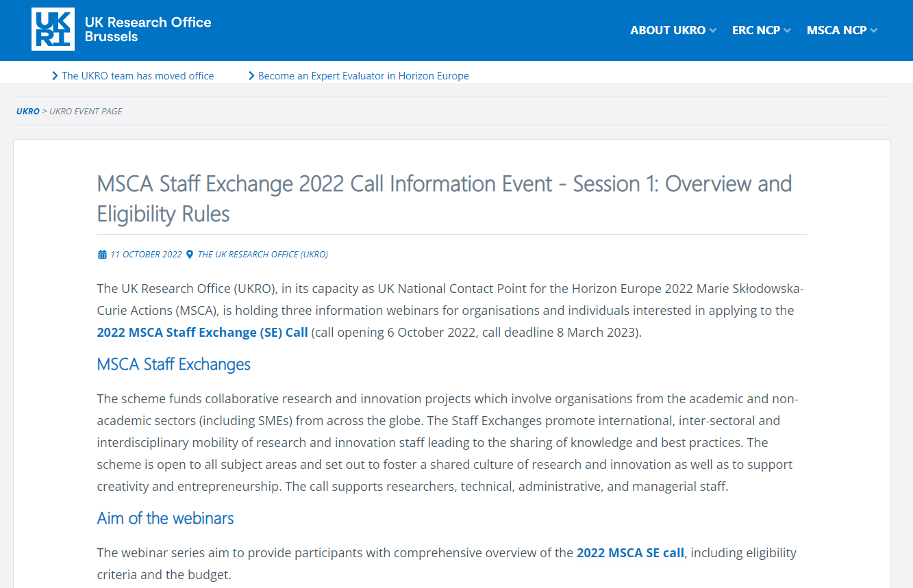
Task: Click the chevron before 'The UKRO team has moved office'
Action: (55, 76)
